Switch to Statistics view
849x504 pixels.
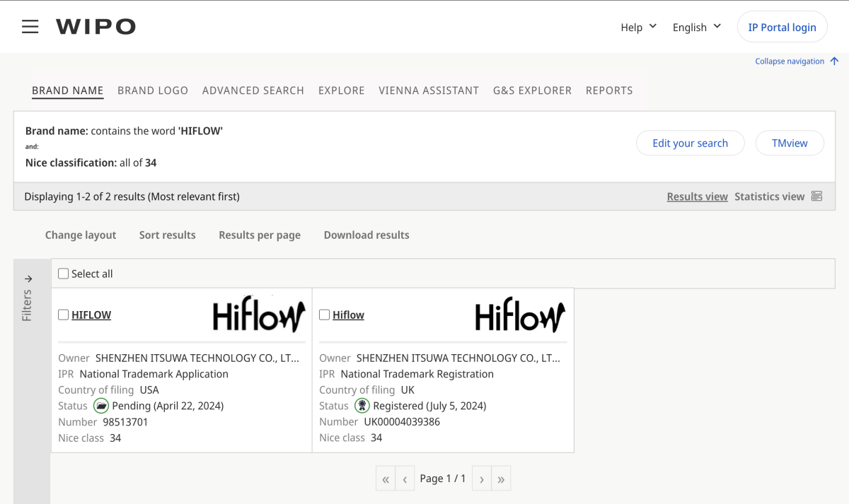[770, 197]
